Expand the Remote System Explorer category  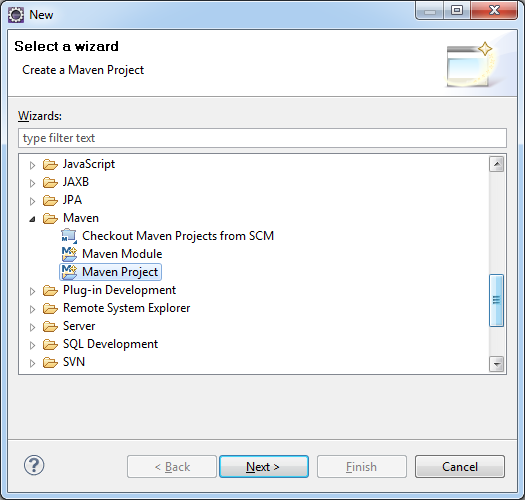point(32,309)
